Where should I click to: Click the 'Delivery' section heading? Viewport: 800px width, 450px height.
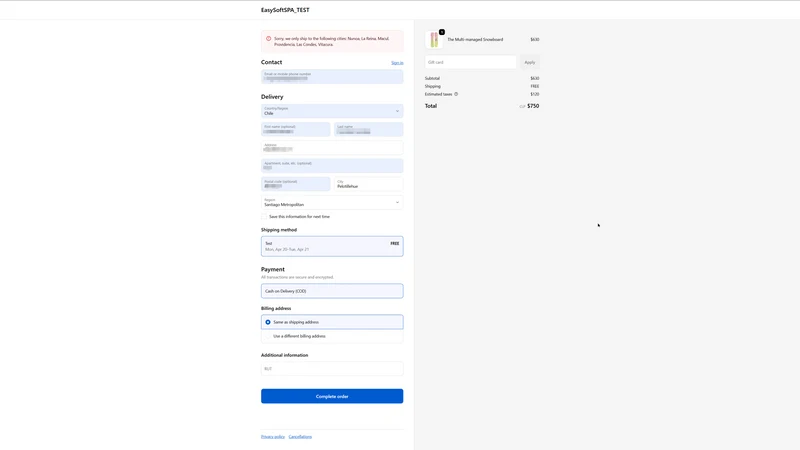(x=272, y=96)
